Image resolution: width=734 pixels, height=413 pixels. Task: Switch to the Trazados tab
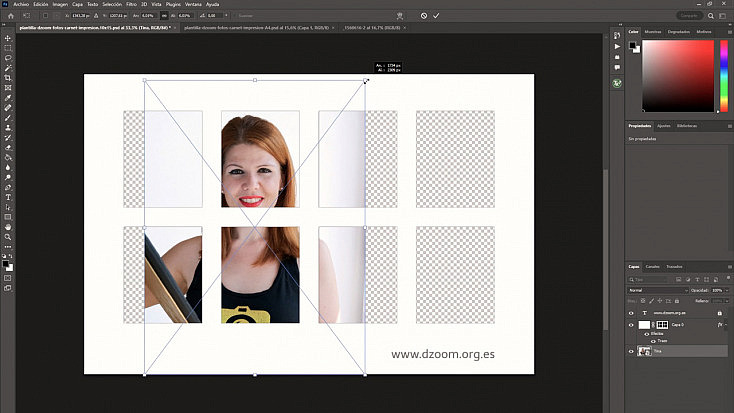point(674,266)
